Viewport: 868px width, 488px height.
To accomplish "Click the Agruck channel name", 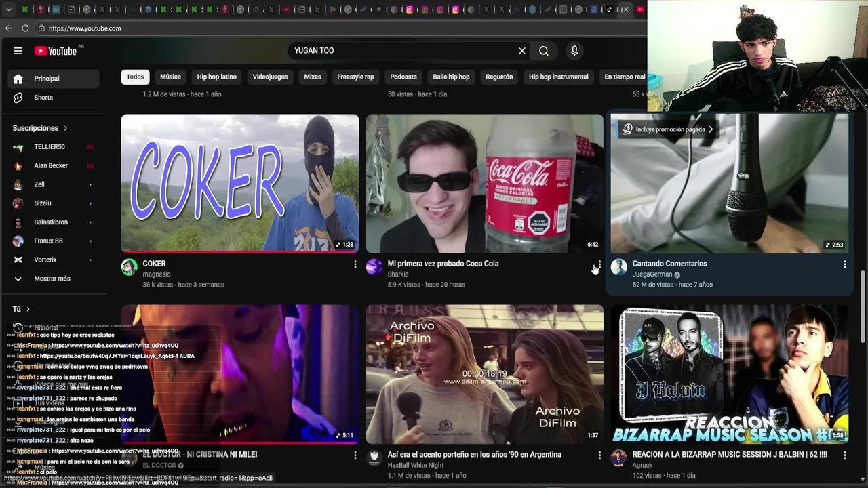I will (642, 466).
